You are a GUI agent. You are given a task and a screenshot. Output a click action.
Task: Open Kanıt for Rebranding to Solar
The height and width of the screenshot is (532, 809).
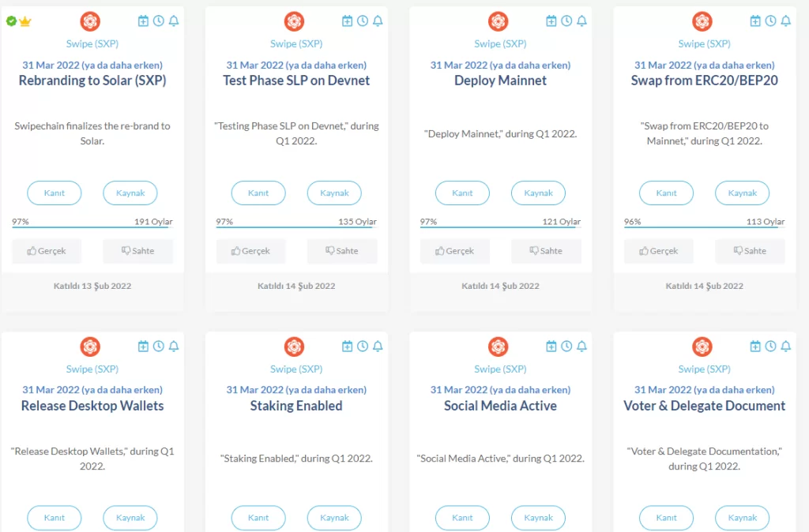point(55,193)
